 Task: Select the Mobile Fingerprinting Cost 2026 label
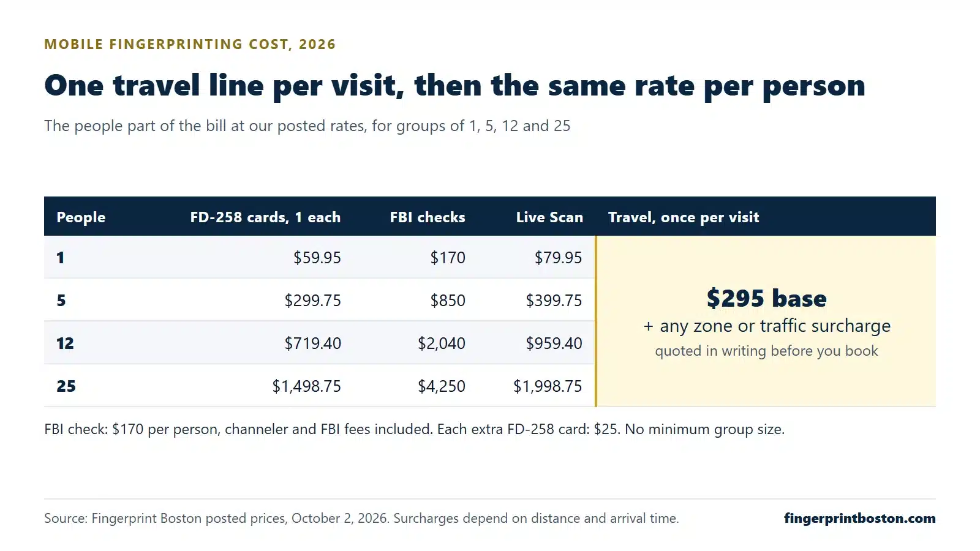tap(190, 44)
